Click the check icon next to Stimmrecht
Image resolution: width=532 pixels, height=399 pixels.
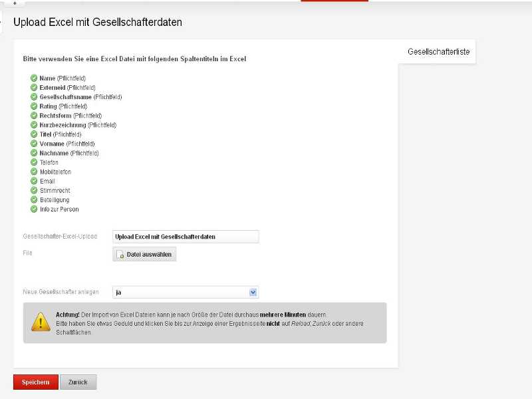(x=34, y=190)
